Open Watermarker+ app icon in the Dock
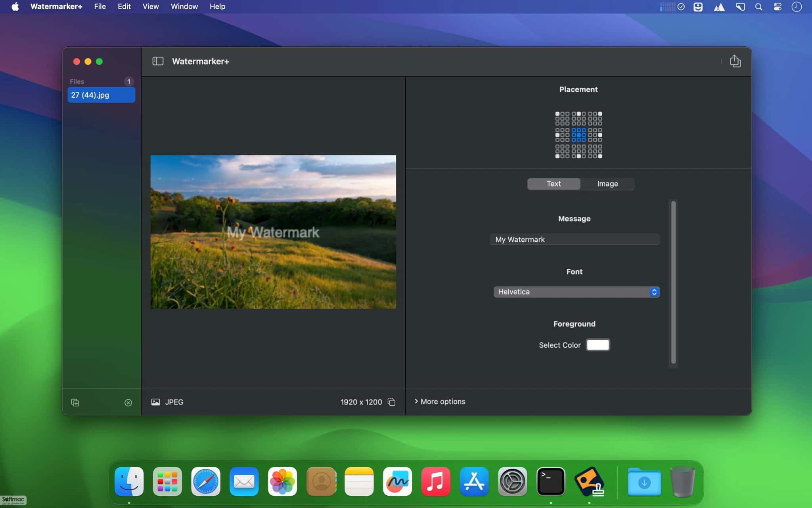 tap(589, 481)
